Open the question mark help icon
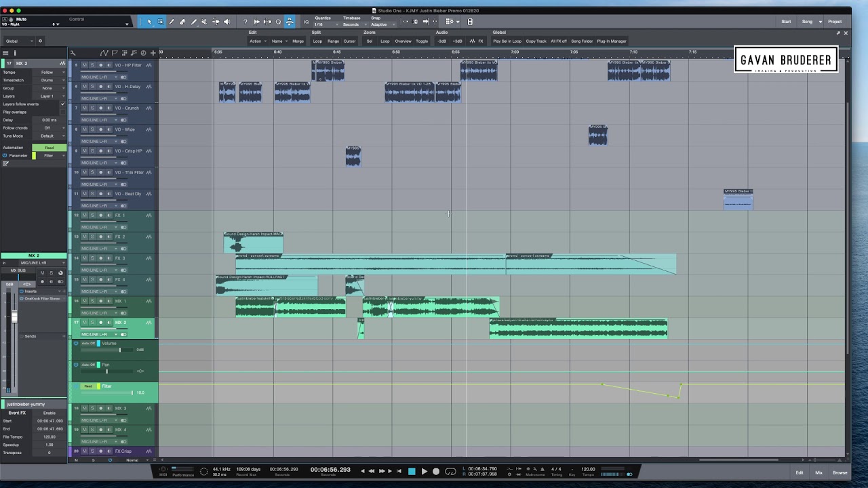The image size is (868, 488). coord(245,22)
